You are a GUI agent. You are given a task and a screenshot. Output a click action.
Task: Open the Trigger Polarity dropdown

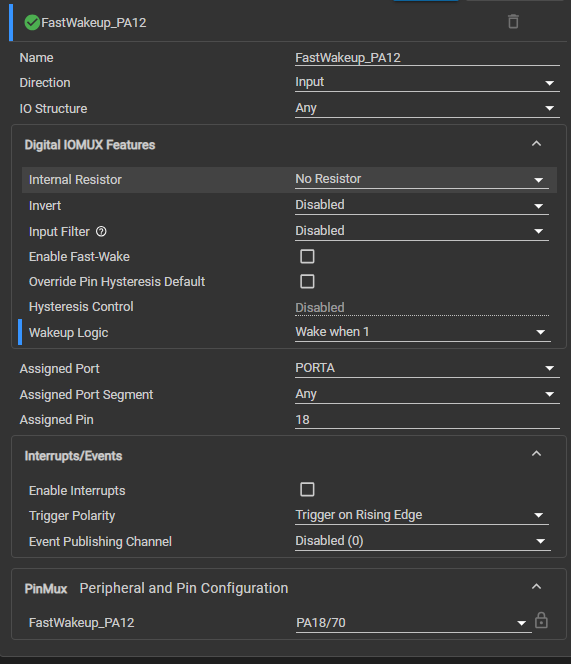coord(422,515)
